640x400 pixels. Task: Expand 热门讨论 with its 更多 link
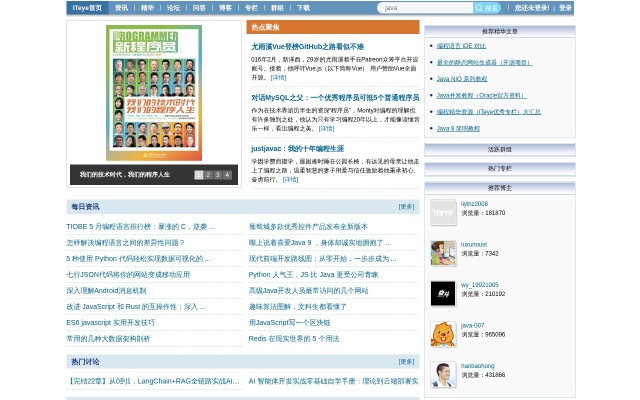(406, 362)
